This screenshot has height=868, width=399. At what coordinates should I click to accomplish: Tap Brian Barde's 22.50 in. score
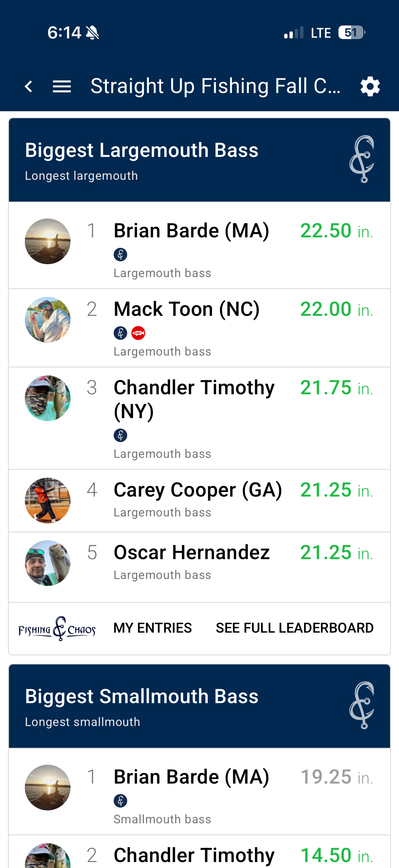[x=336, y=231]
